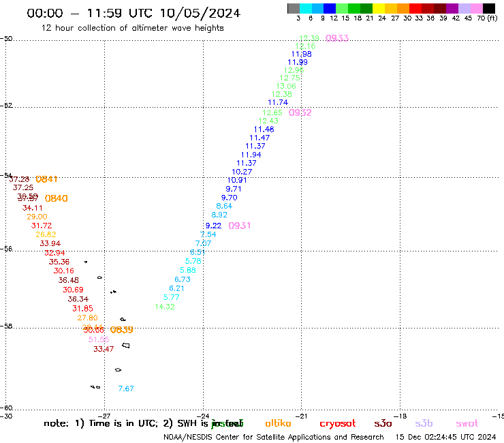Screen dimensions: 504x443
Task: Select wave height value 7.54
Action: click(208, 234)
